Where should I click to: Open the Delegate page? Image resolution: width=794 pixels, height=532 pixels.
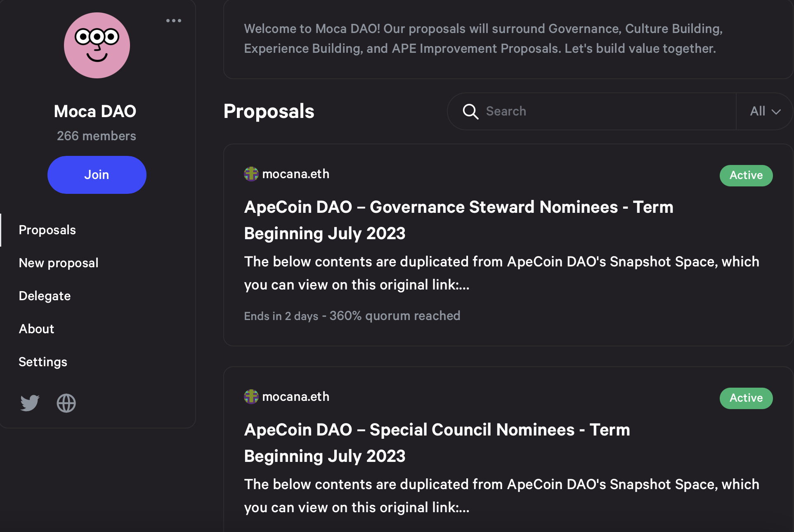(x=44, y=296)
